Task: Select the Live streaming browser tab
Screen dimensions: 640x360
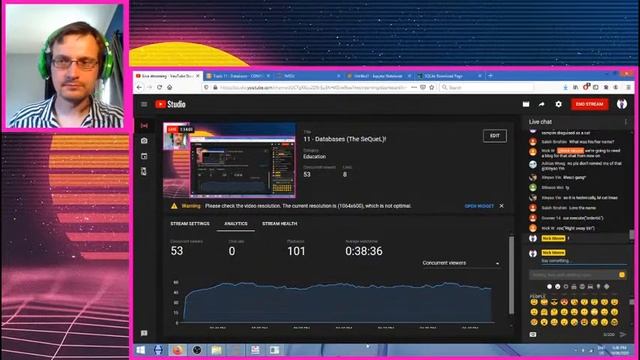Action: [167, 76]
